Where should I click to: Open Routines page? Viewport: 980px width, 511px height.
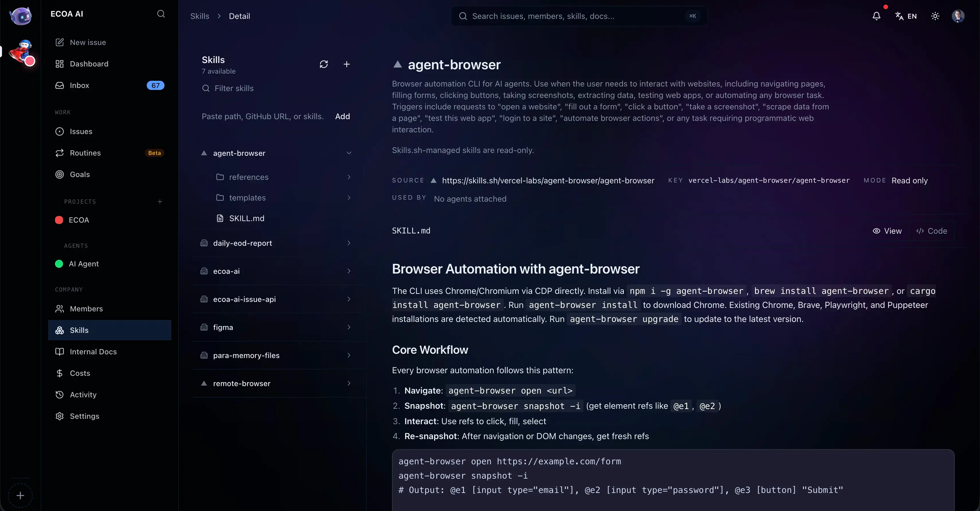pos(109,153)
